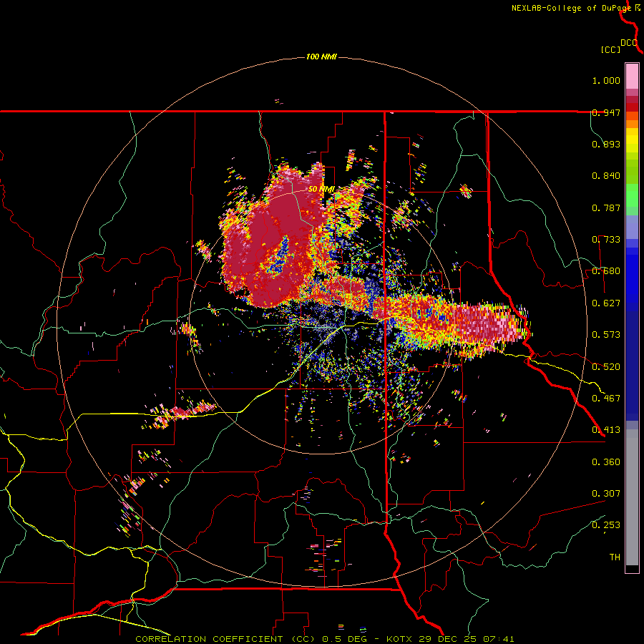644x644 pixels.
Task: Select the 0.467 scale value
Action: pyautogui.click(x=606, y=399)
